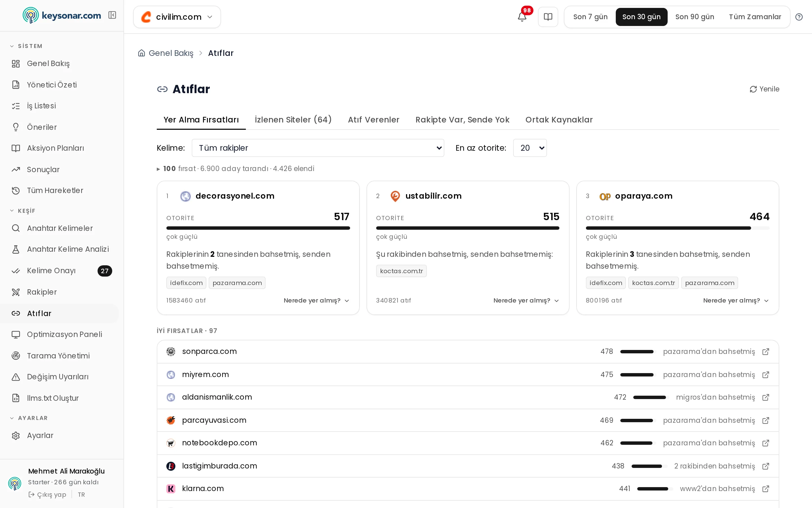Open the book guide icon
This screenshot has width=812, height=508.
coord(548,17)
